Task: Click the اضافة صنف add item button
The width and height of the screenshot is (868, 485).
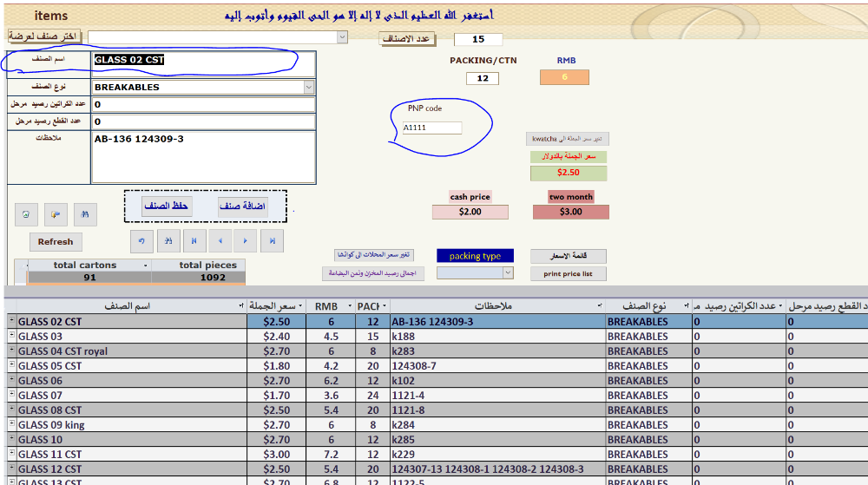Action: click(242, 206)
